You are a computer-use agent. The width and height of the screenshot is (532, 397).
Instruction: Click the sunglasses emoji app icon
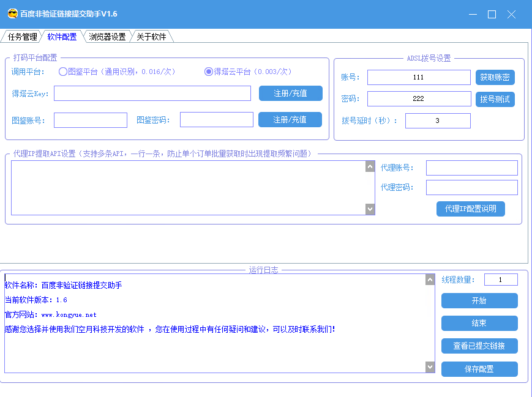click(x=13, y=14)
